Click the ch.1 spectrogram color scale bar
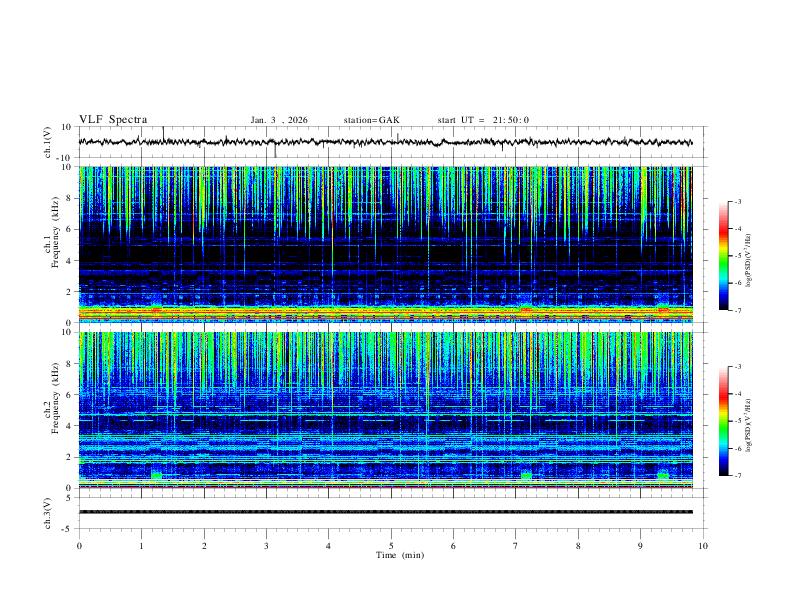This screenshot has width=792, height=612. pos(724,255)
